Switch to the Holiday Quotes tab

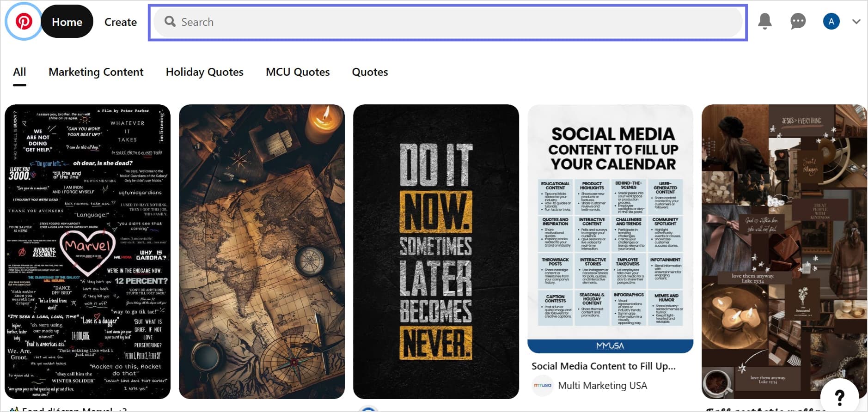tap(205, 72)
